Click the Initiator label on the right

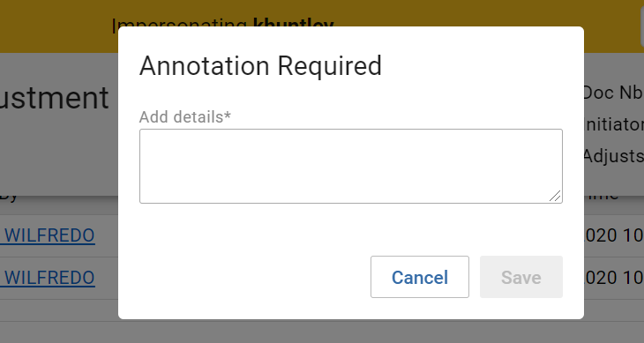(614, 124)
